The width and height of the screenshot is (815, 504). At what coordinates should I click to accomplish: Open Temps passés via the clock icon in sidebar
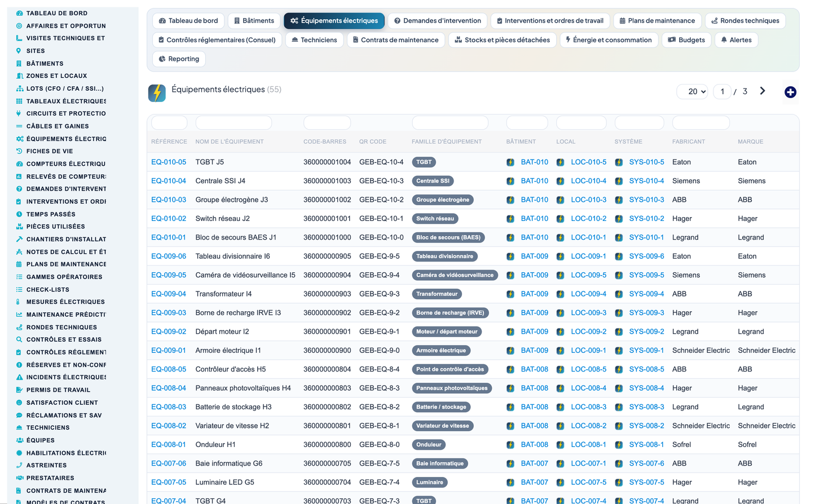point(19,214)
